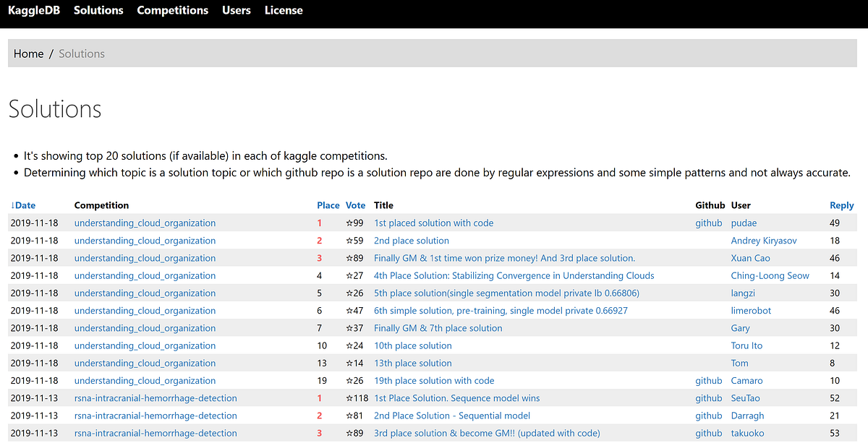Sort the table by Place
This screenshot has height=443, width=868.
click(x=328, y=205)
